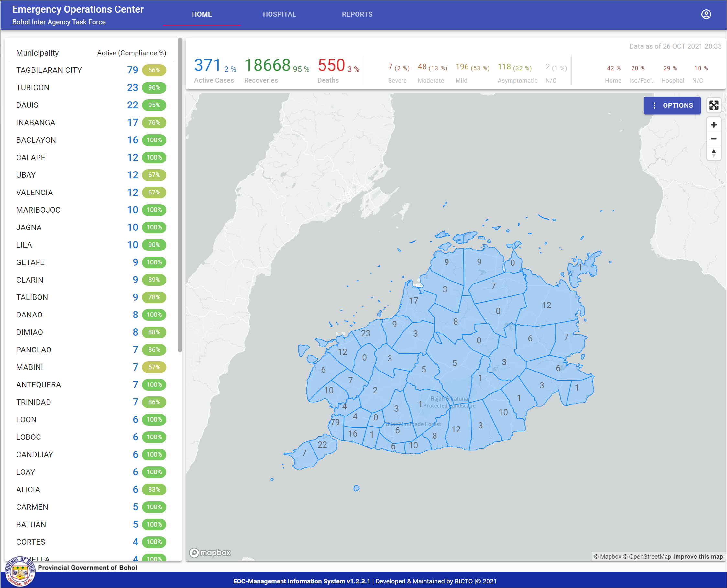Zoom out on the map
This screenshot has height=588, width=727.
coord(713,139)
